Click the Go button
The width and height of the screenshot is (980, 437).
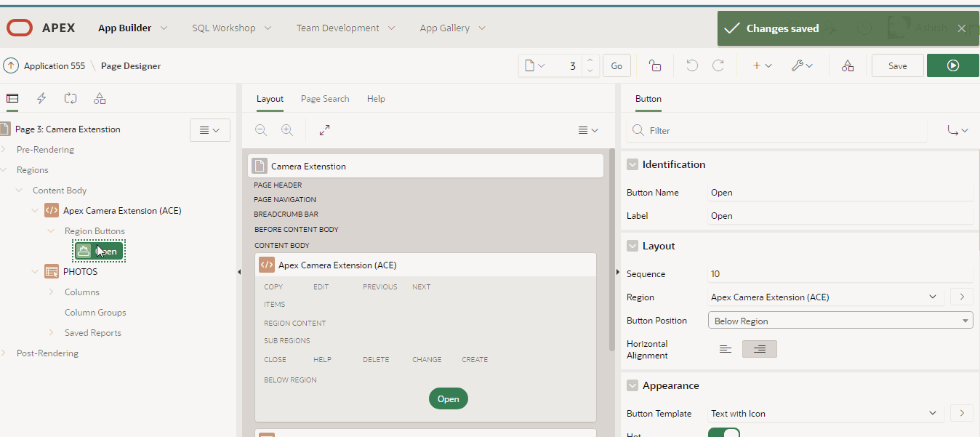[616, 65]
